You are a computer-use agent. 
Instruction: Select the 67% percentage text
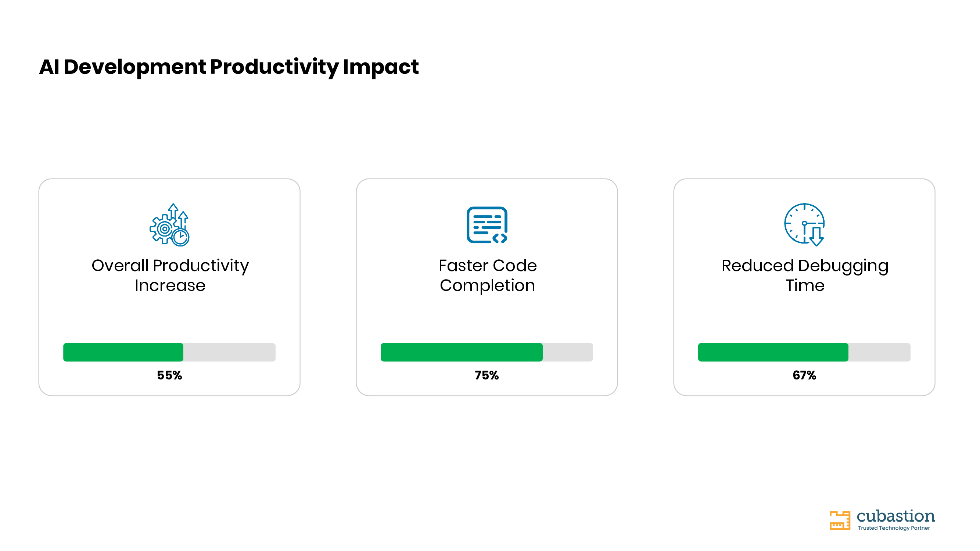pos(804,375)
